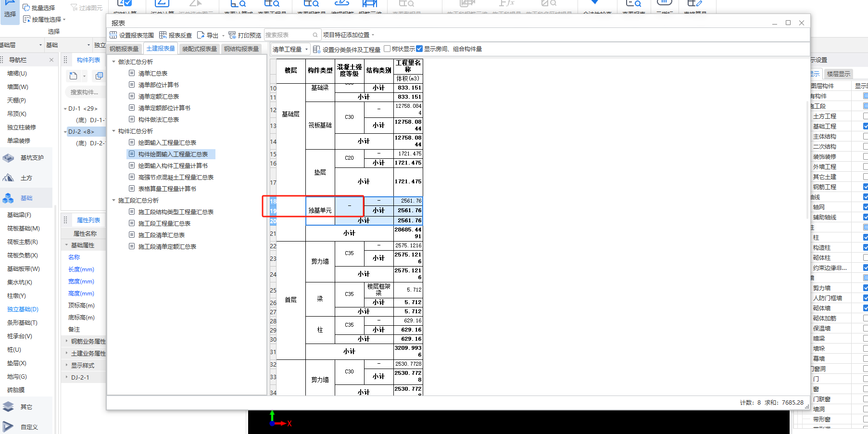Select the 属性列表 tab
This screenshot has width=868, height=434.
point(88,220)
